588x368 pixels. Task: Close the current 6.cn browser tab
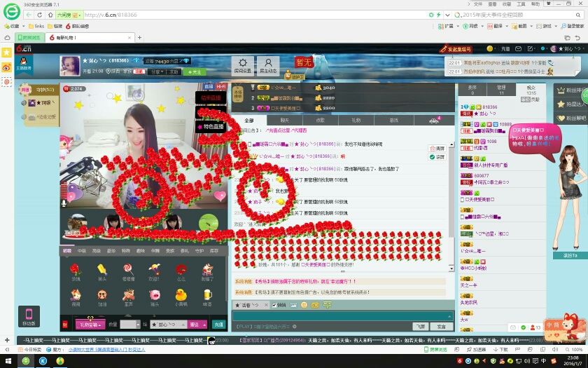(x=129, y=38)
